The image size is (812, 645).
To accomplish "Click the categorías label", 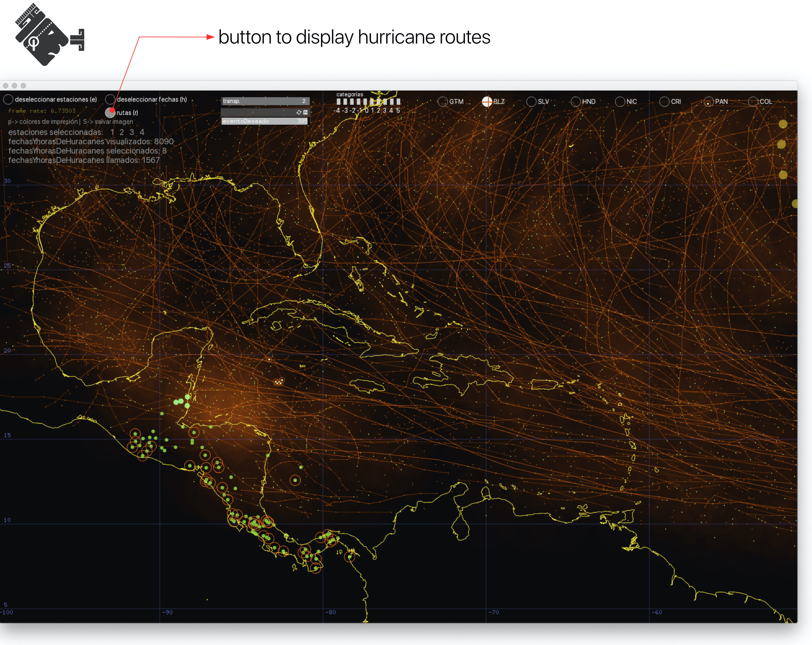I will pyautogui.click(x=350, y=94).
